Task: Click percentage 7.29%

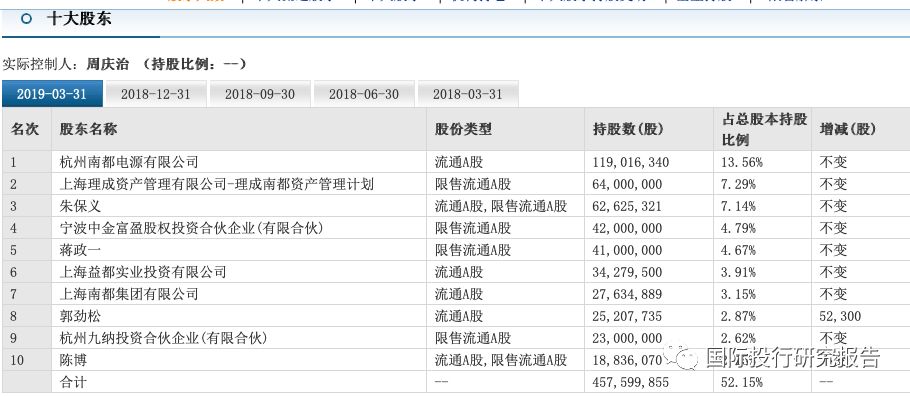Action: point(739,185)
